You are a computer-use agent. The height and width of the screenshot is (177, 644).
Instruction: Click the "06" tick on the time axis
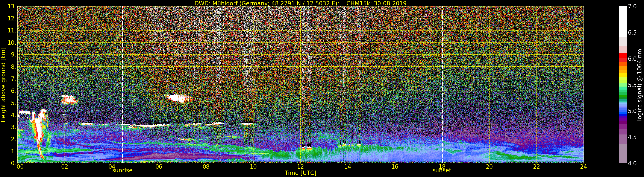(x=159, y=167)
